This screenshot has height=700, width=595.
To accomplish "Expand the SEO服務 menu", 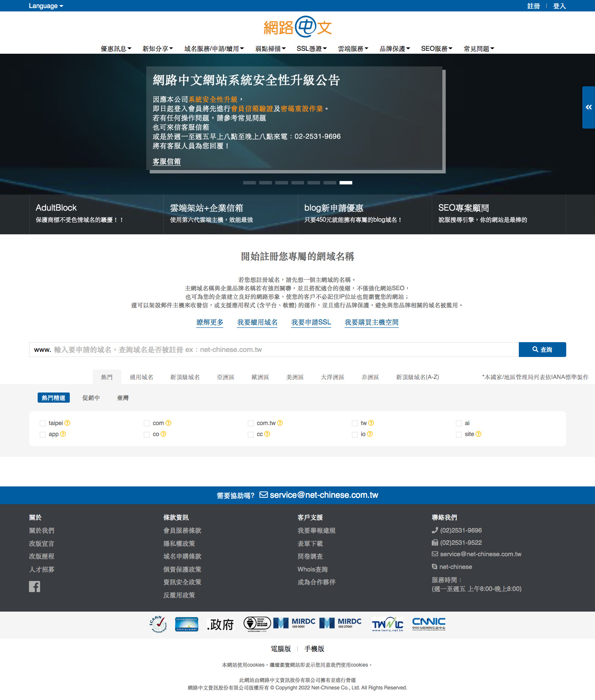I will point(437,49).
